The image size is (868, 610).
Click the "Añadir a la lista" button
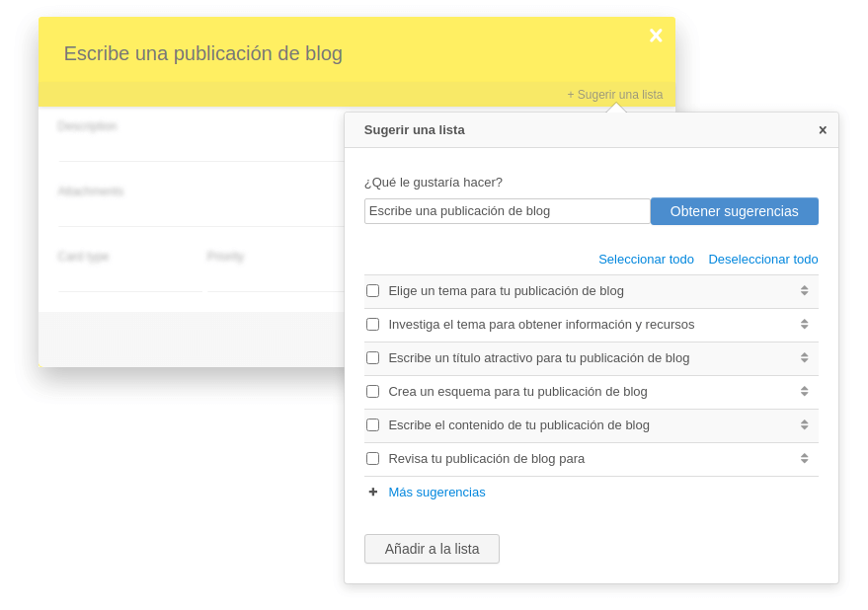click(x=432, y=549)
